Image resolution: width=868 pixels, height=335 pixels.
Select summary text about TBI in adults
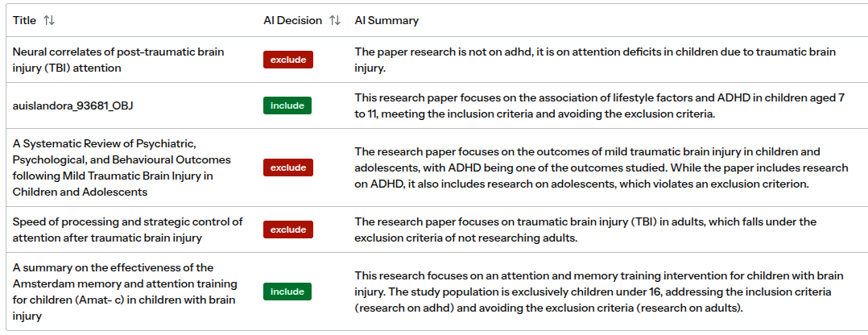585,230
